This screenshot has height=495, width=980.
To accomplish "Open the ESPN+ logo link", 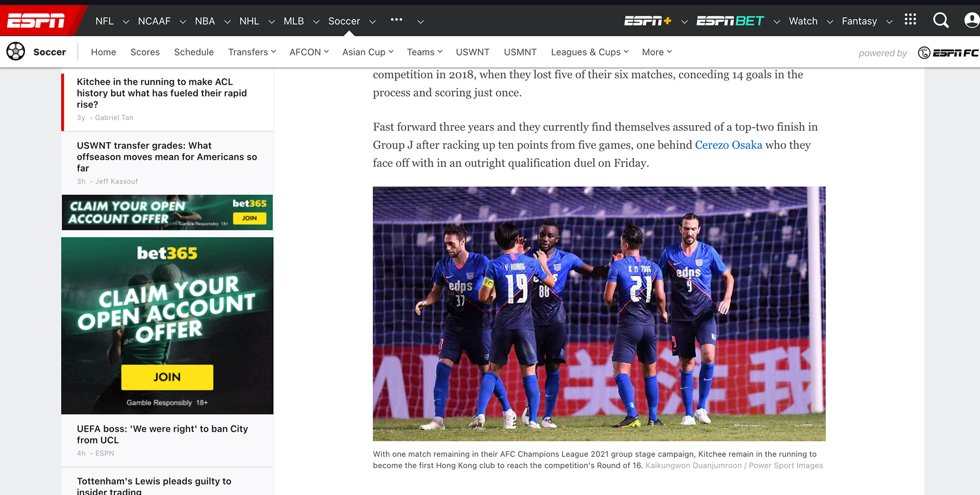I will point(648,21).
